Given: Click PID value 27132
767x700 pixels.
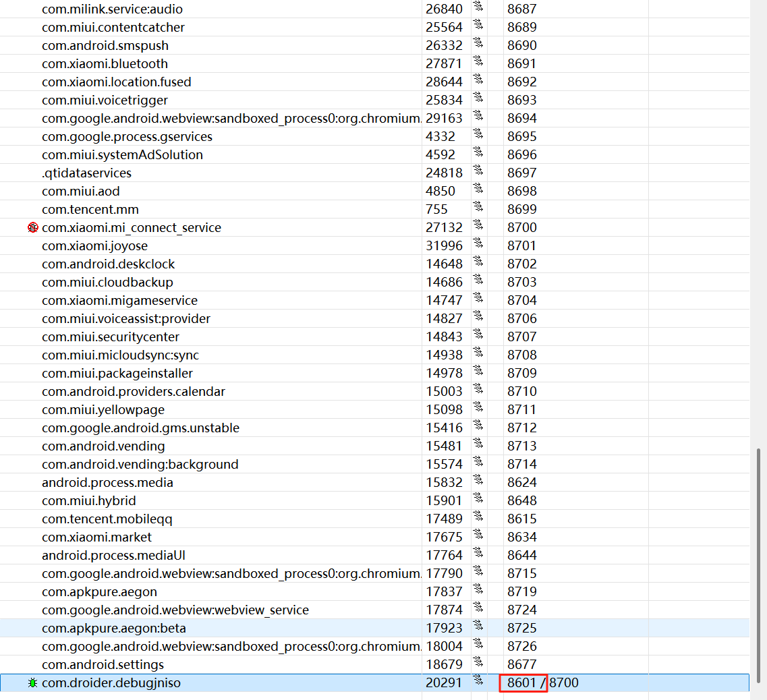Looking at the screenshot, I should click(x=444, y=227).
